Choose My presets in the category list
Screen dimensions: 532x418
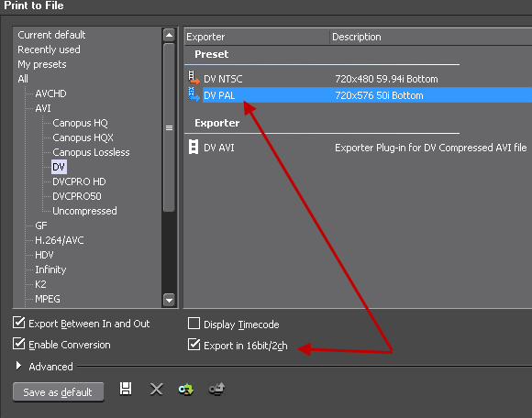(42, 64)
